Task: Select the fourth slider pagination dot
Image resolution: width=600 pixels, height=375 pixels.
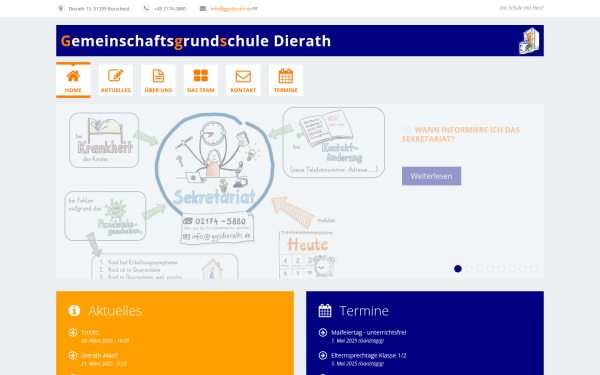Action: 490,269
